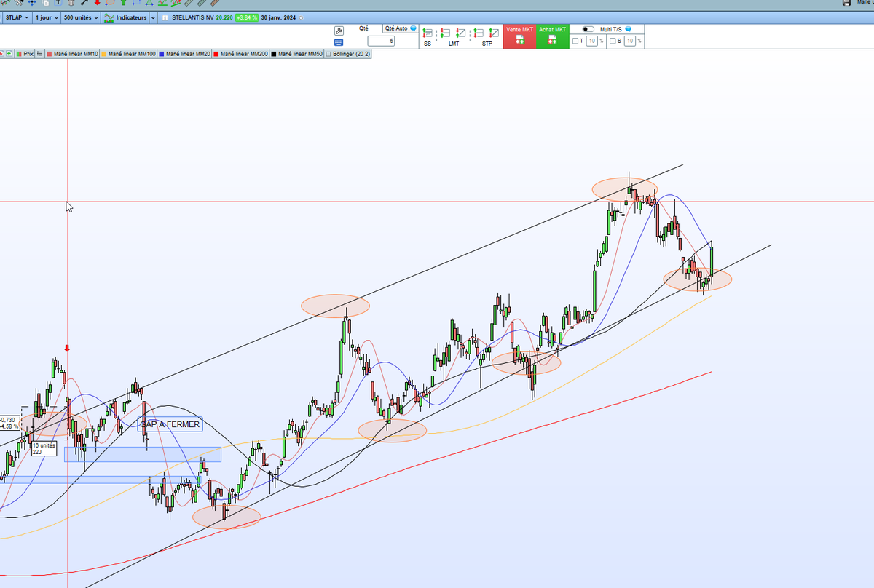The width and height of the screenshot is (874, 588).
Task: Click the list icon after Prix
Action: (x=39, y=54)
